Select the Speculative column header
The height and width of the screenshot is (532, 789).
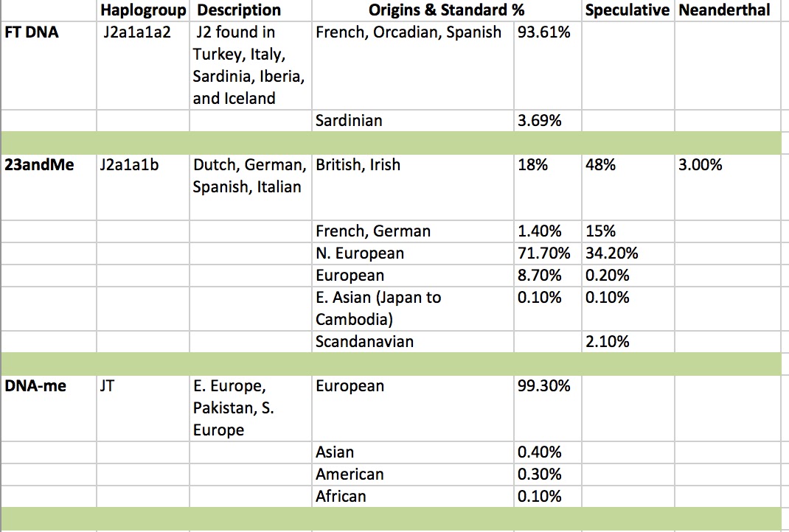tap(627, 10)
